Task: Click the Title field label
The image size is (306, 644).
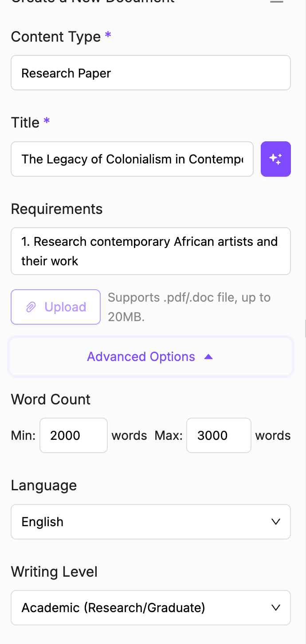Action: [x=25, y=123]
